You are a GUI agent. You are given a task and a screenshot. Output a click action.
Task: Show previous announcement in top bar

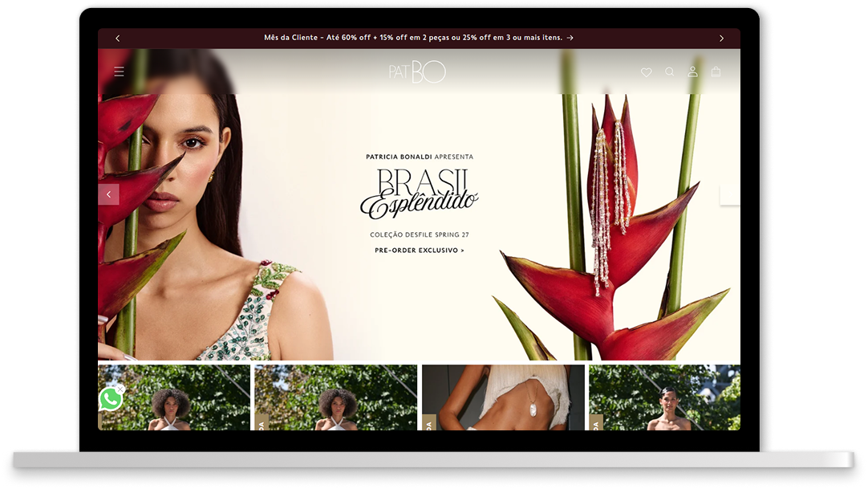click(117, 39)
